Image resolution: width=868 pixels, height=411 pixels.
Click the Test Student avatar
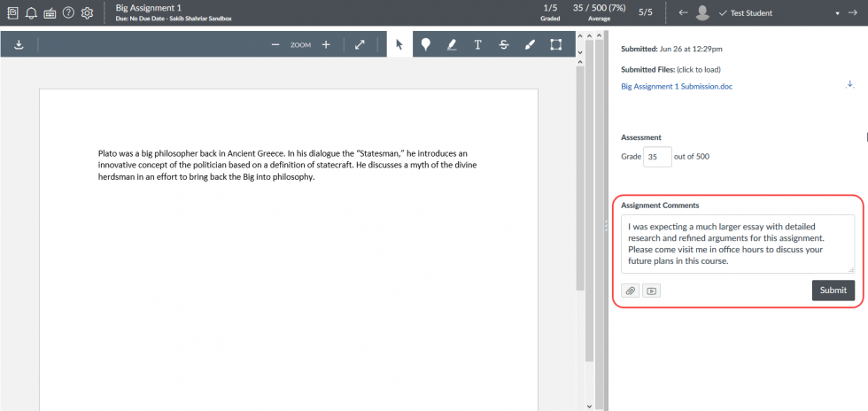point(702,12)
